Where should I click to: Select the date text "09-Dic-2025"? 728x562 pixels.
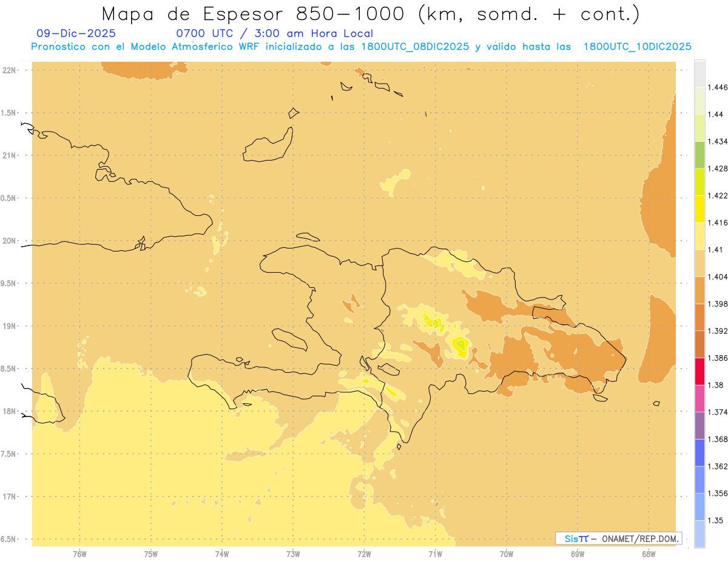(76, 33)
